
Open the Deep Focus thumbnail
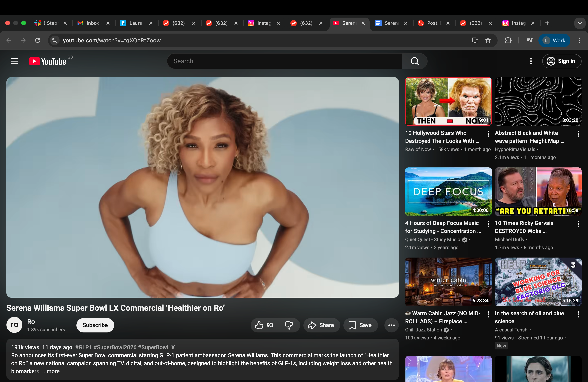pyautogui.click(x=448, y=191)
